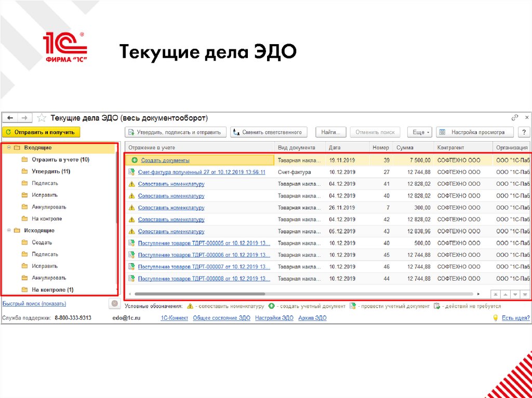Image resolution: width=532 pixels, height=398 pixels.
Task: Click the back navigation arrow
Action: 10,118
